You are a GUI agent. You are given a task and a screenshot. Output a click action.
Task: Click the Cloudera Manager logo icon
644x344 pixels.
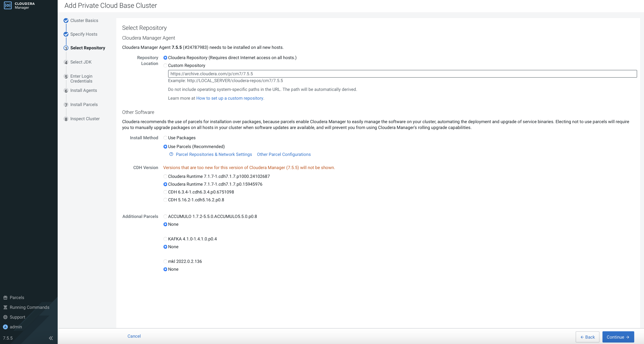pyautogui.click(x=8, y=5)
